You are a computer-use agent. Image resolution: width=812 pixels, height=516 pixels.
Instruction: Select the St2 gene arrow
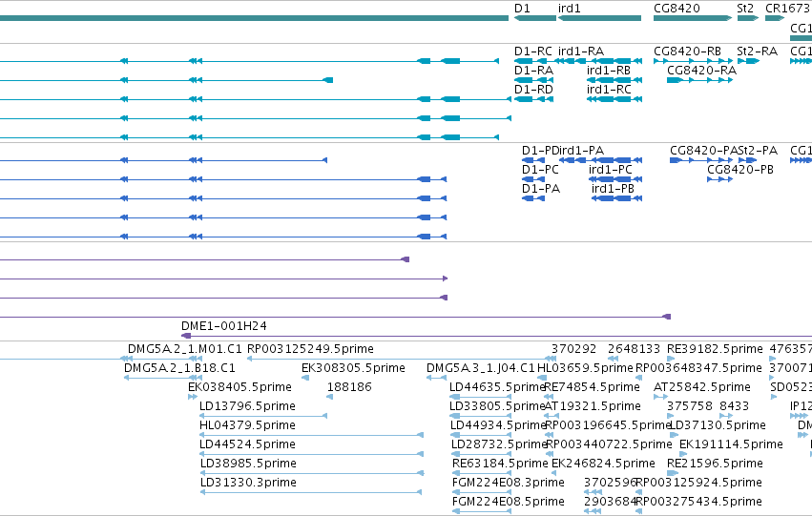point(748,18)
